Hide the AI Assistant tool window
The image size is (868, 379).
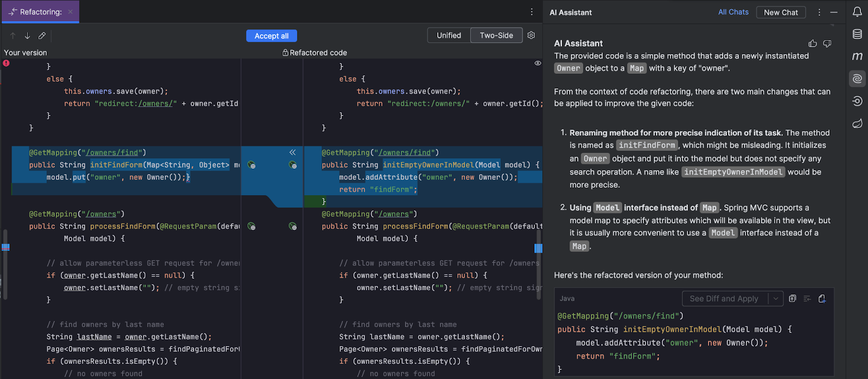(834, 12)
